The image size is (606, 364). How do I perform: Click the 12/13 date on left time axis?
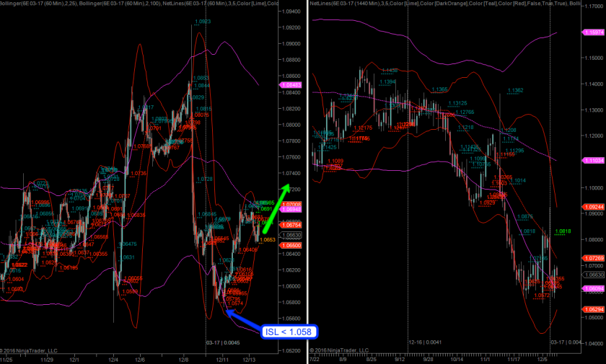coord(249,360)
